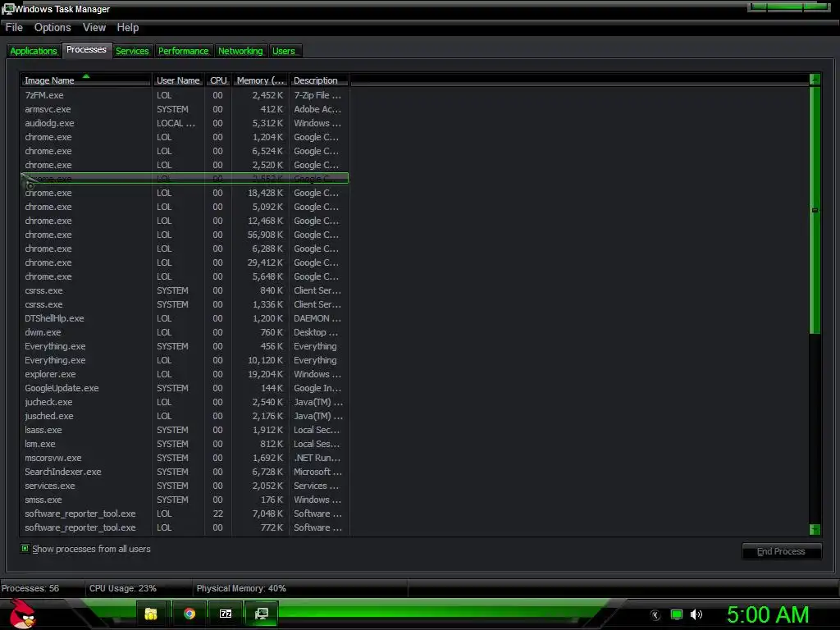Image resolution: width=840 pixels, height=630 pixels.
Task: Select software_reporter_tool.exe using 22 CPU
Action: (x=185, y=514)
